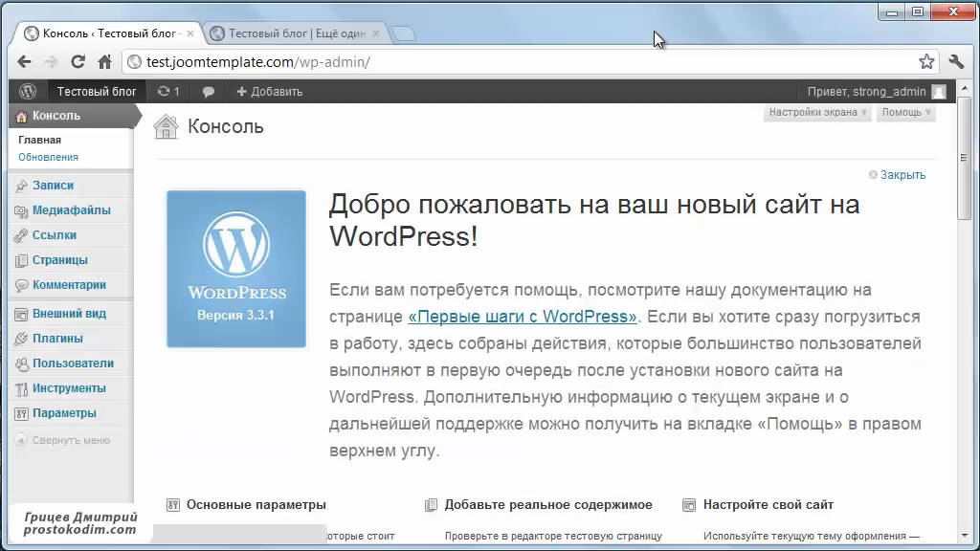
Task: Open the comments bubble in admin bar
Action: [x=208, y=92]
